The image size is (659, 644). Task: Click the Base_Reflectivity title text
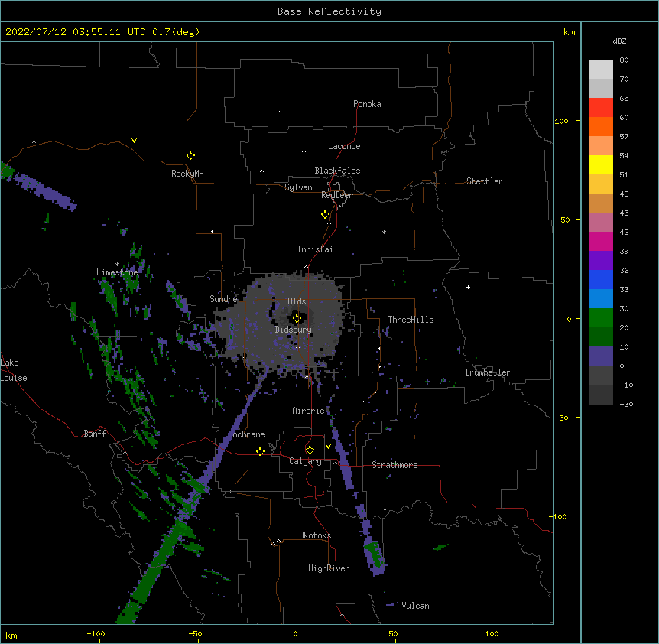pyautogui.click(x=329, y=11)
